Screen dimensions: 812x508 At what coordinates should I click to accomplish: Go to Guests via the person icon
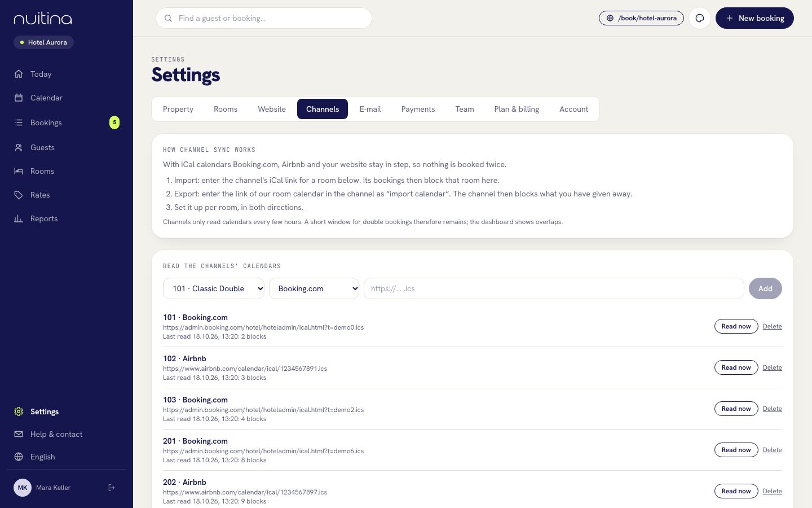19,147
